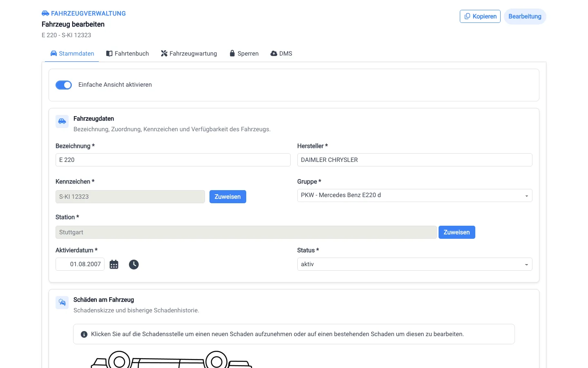Click the subtitle text E 220 - S-KI 12323
The image size is (588, 368).
(67, 35)
